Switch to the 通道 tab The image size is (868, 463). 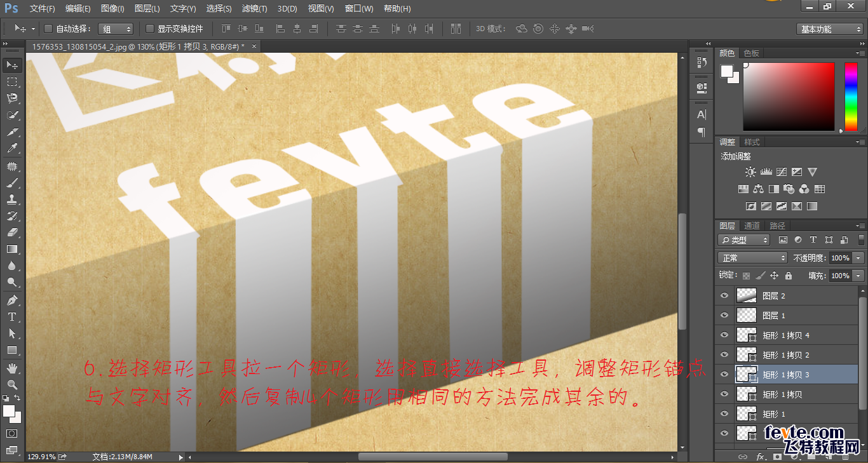pos(752,225)
